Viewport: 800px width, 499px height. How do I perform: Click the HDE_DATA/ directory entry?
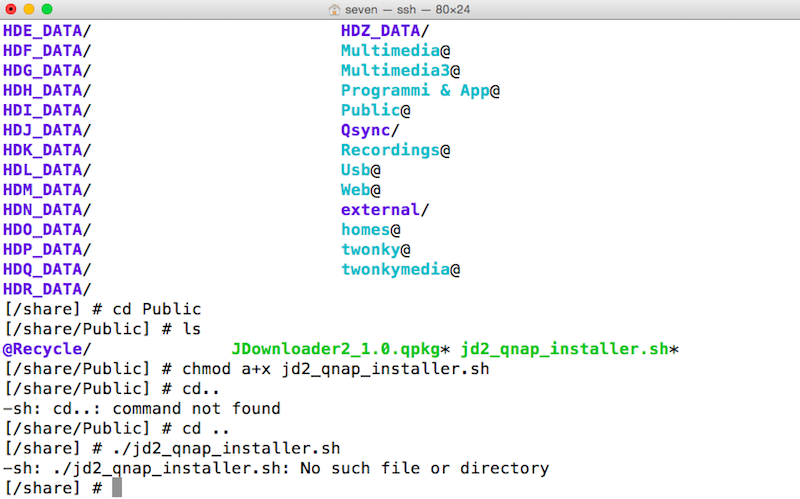(x=46, y=30)
